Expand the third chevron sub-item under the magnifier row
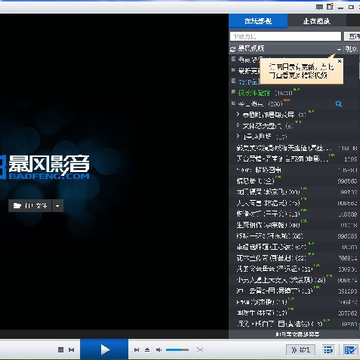The width and height of the screenshot is (360, 360). click(x=238, y=136)
